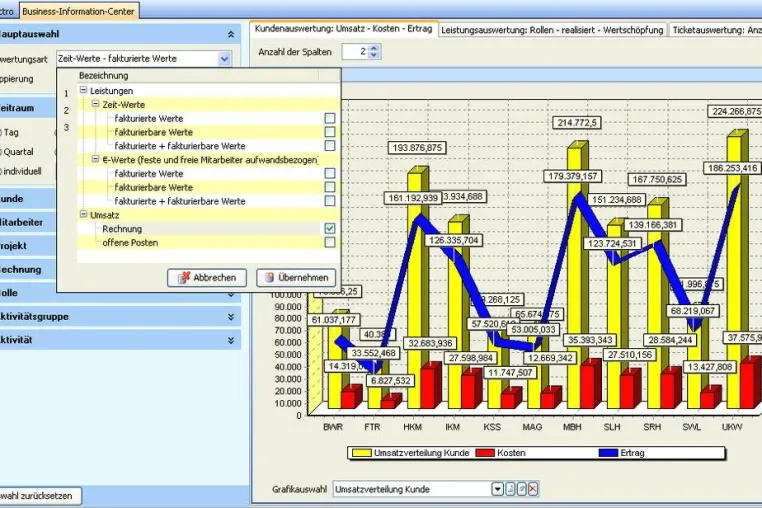
Task: Click the 214.772,5 data label
Action: click(577, 123)
